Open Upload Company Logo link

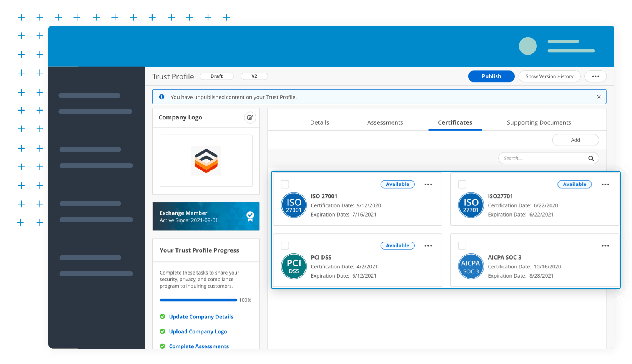198,331
